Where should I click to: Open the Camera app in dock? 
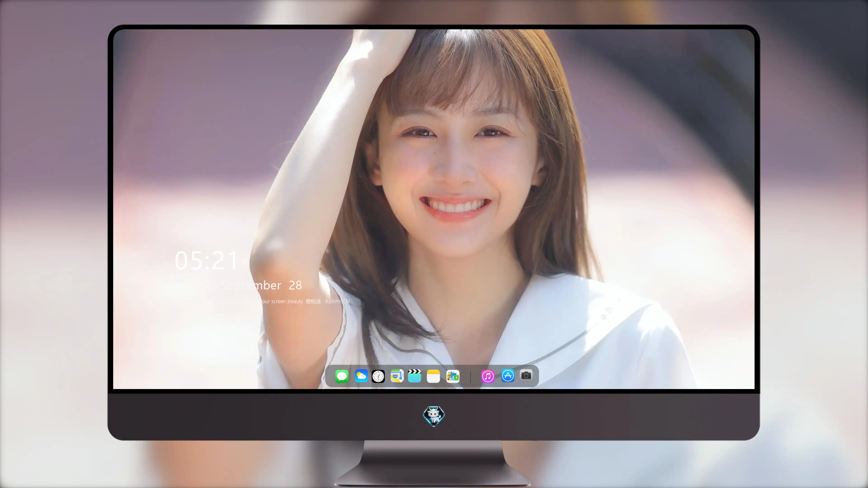click(526, 375)
